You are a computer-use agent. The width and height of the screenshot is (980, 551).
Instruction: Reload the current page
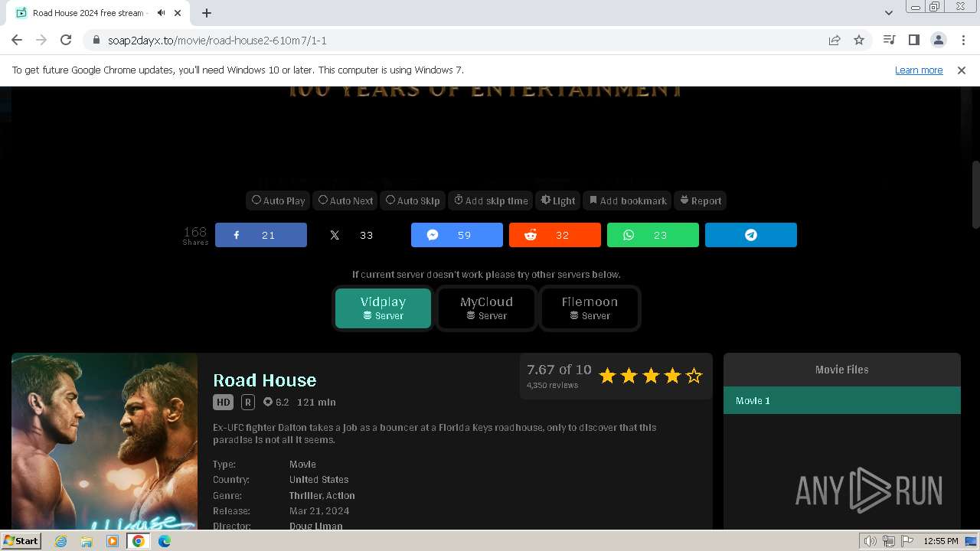(66, 40)
